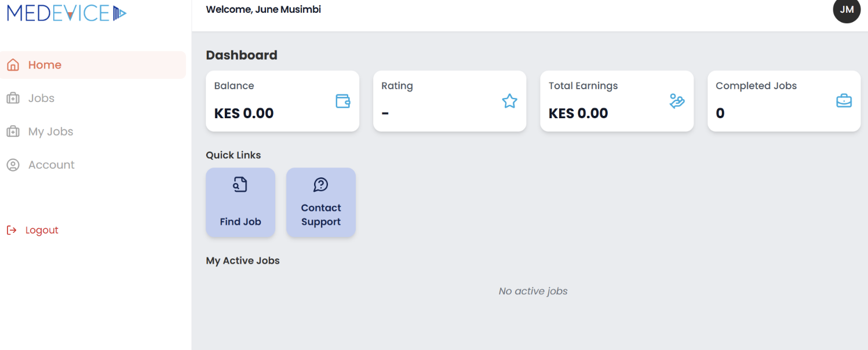Click the wallet icon on Balance card
The image size is (868, 350).
pos(343,101)
